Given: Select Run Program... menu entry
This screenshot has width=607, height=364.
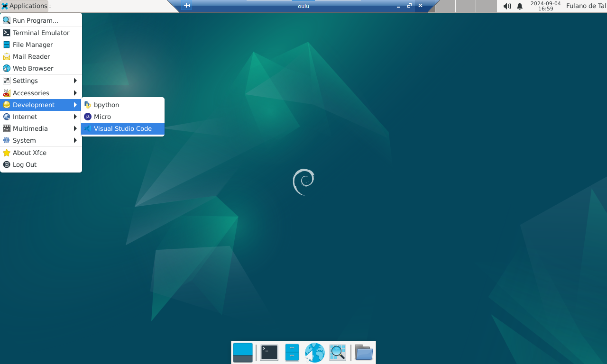Looking at the screenshot, I should click(35, 20).
